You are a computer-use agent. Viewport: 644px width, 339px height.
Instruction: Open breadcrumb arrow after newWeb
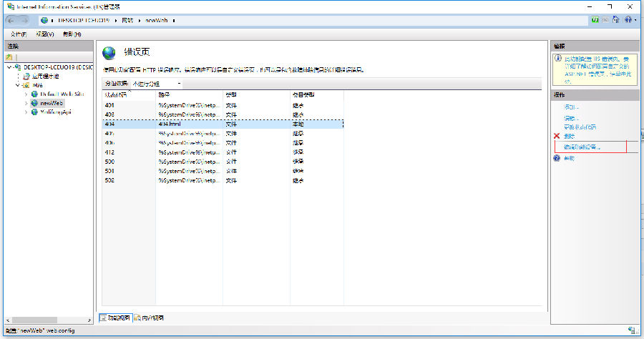coord(174,20)
